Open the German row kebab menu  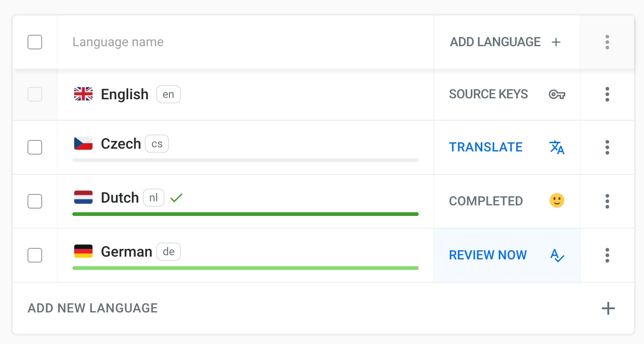pyautogui.click(x=607, y=255)
